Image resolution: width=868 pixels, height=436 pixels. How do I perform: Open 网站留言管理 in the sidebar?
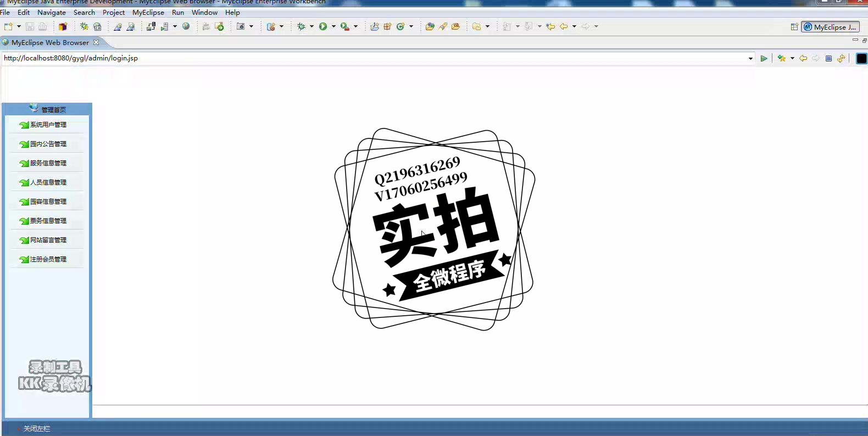pyautogui.click(x=48, y=240)
